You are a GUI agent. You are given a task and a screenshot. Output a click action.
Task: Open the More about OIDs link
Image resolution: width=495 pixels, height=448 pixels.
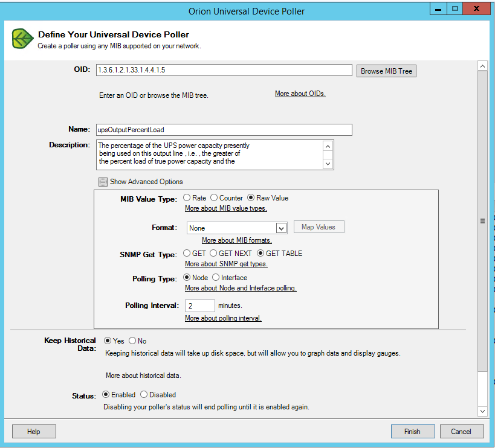[300, 94]
